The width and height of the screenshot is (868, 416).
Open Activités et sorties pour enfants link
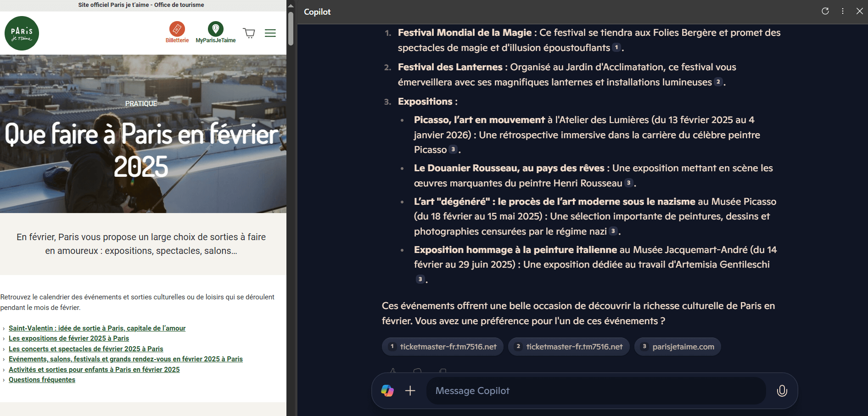click(94, 370)
